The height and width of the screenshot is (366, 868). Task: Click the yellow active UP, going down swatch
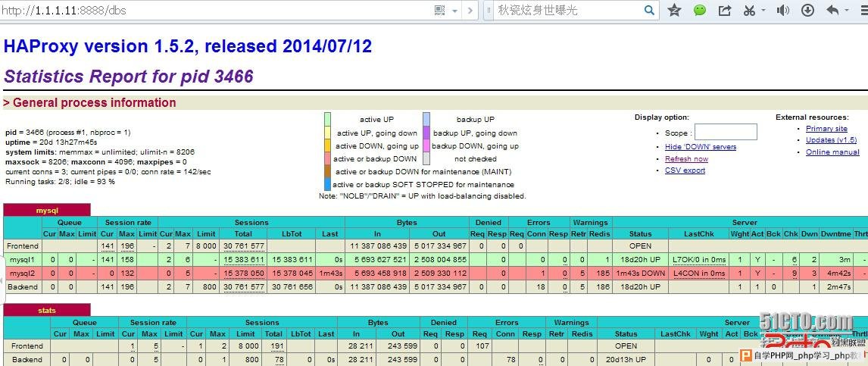(327, 133)
